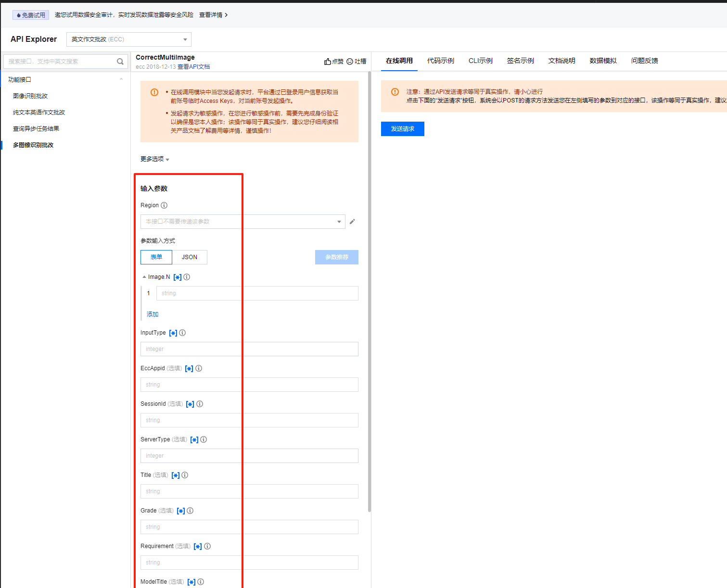Focus the ServerType integer field

[249, 456]
